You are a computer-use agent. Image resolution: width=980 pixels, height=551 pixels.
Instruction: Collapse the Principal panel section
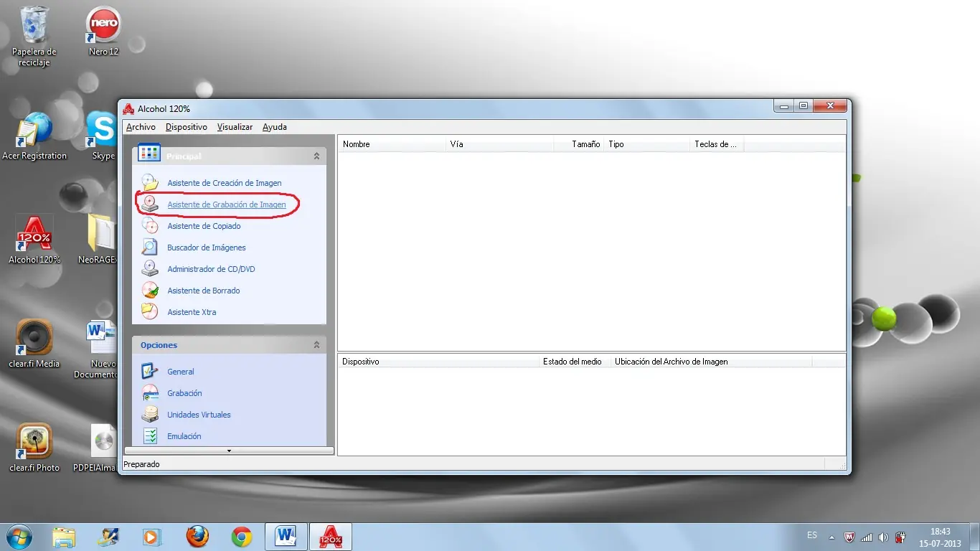316,156
